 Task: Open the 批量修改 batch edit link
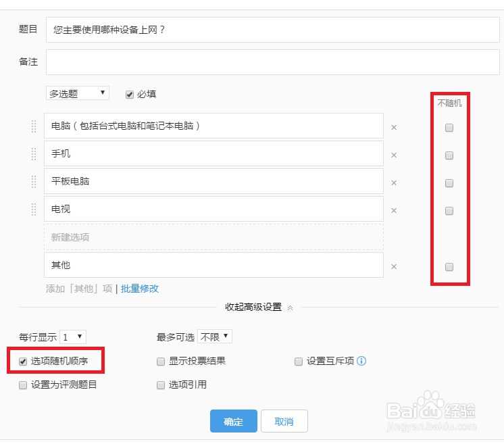point(140,289)
